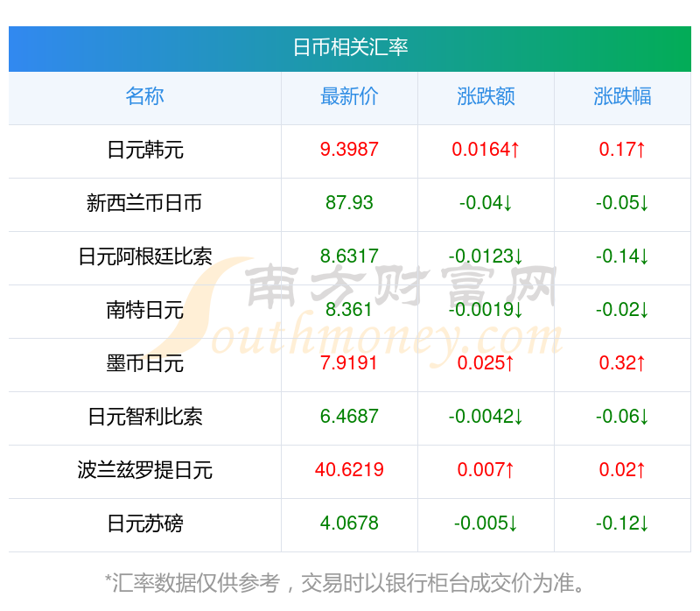Select the 日元苏磅 row name
The image size is (700, 611).
(145, 523)
